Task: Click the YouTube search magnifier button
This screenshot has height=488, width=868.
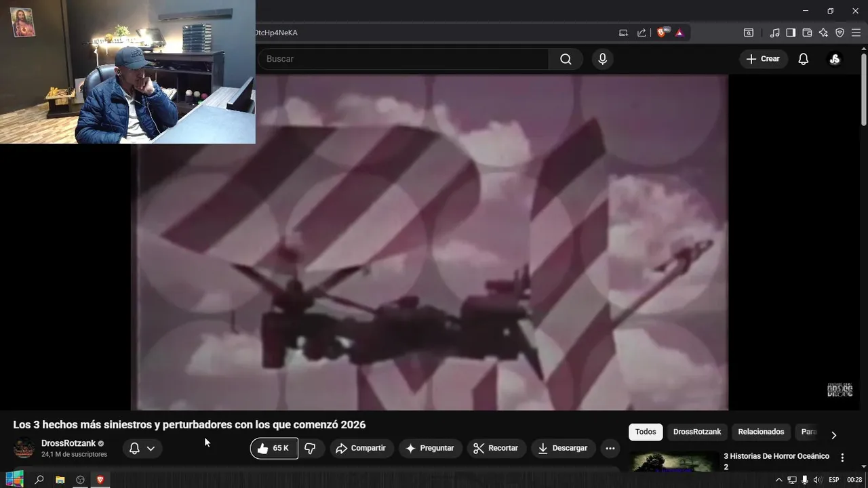Action: click(566, 59)
